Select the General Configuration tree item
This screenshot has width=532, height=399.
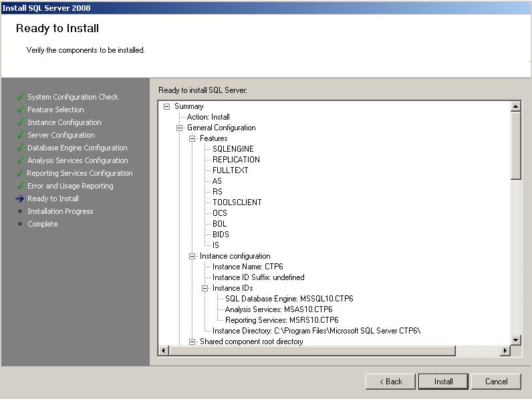(x=221, y=128)
